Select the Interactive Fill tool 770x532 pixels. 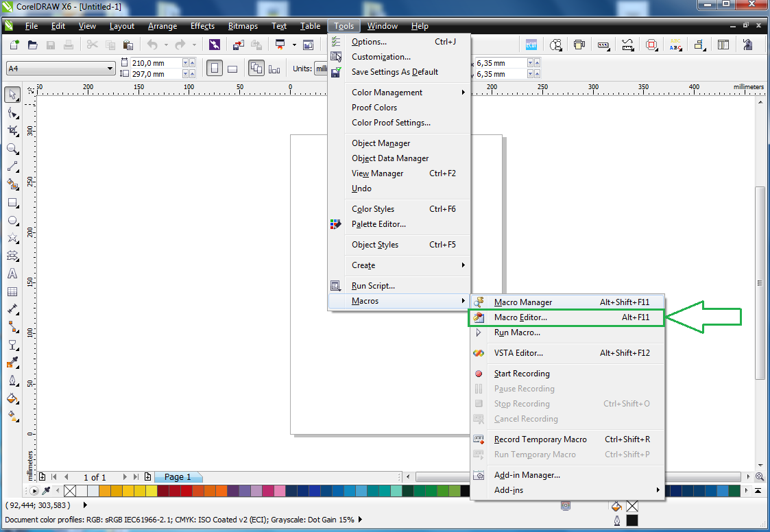coord(13,416)
